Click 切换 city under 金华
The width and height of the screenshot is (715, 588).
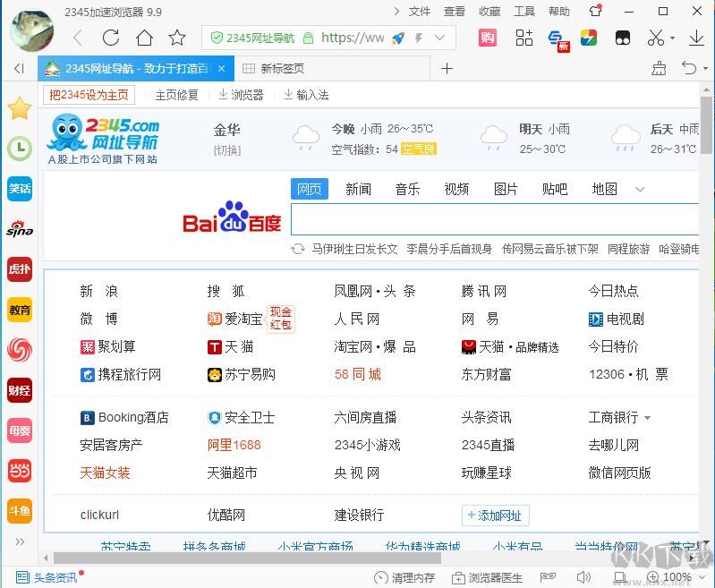[227, 150]
